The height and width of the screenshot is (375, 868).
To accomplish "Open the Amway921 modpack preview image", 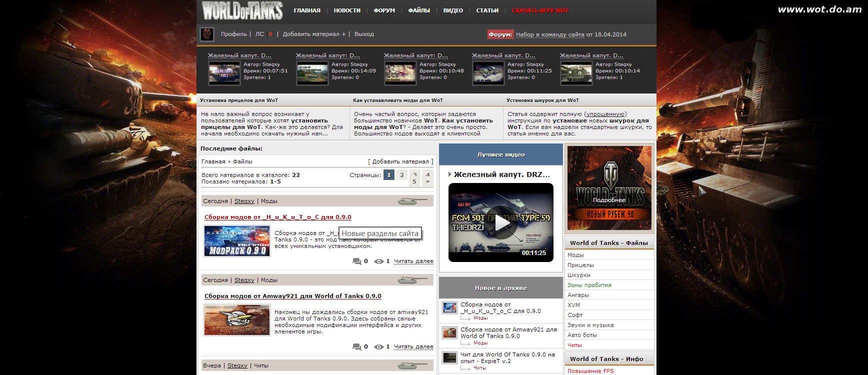I will tap(237, 320).
